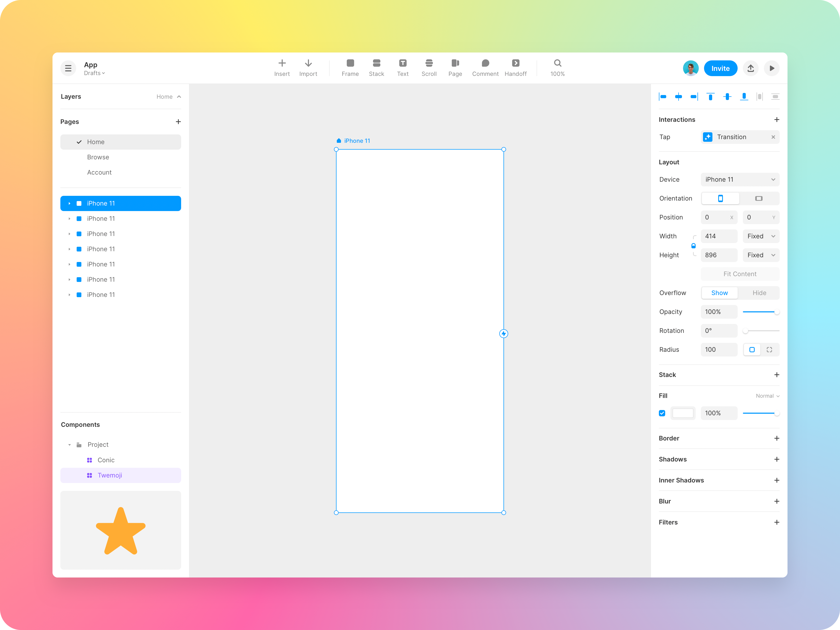Align selection vertical center
The width and height of the screenshot is (840, 630).
(727, 97)
